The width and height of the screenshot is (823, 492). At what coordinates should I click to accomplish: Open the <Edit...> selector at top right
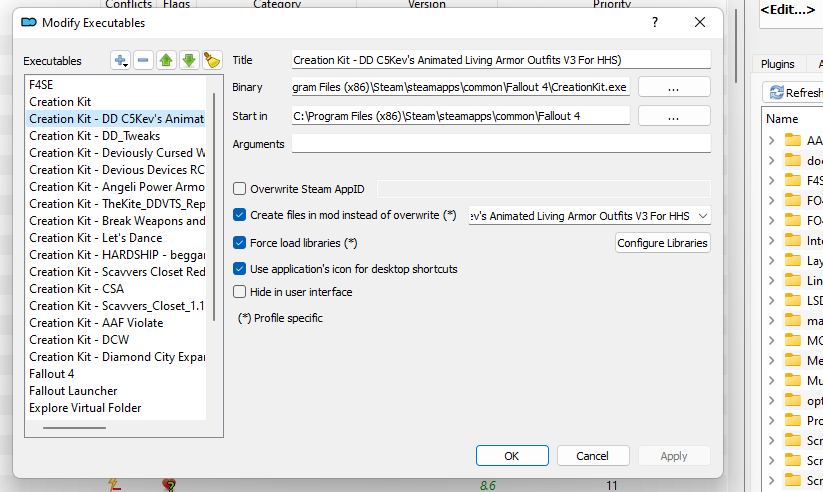pos(792,11)
